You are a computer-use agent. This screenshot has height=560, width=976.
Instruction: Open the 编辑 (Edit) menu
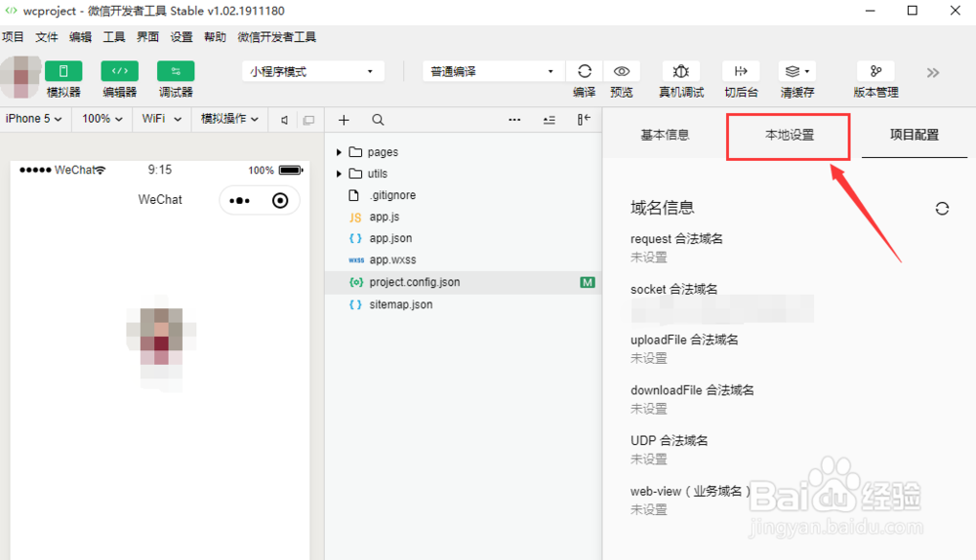(80, 37)
